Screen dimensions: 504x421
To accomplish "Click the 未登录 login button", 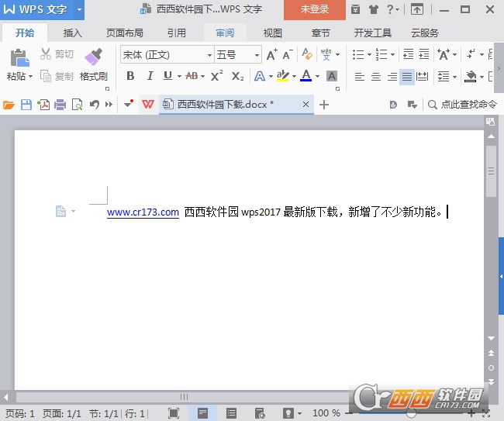I will [314, 9].
